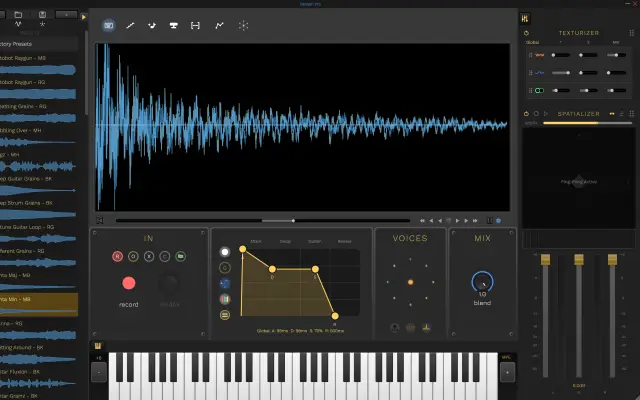
Task: Click the C circle icon in IN panel
Action: pos(164,256)
